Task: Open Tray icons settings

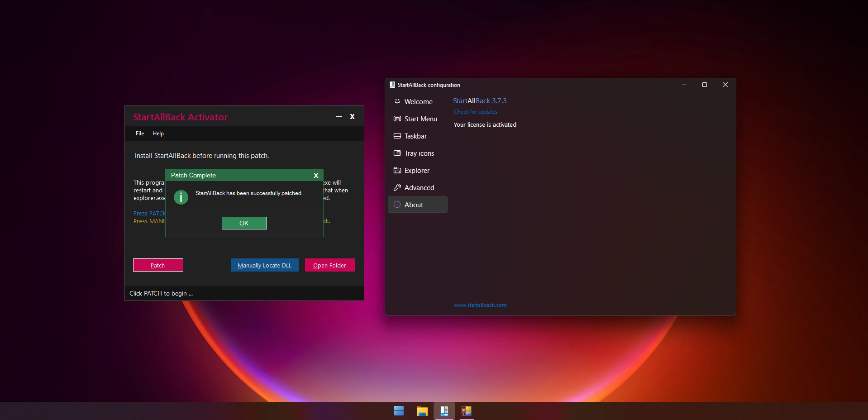Action: coord(419,153)
